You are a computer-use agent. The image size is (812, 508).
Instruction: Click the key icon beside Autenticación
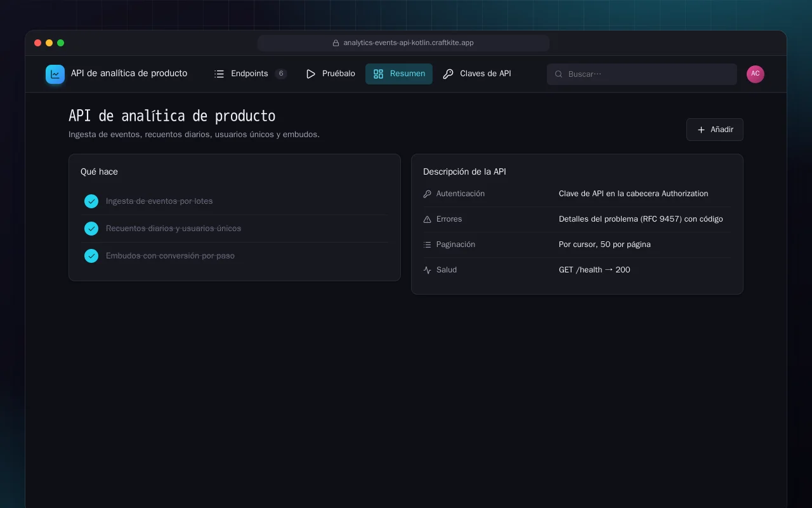point(428,194)
